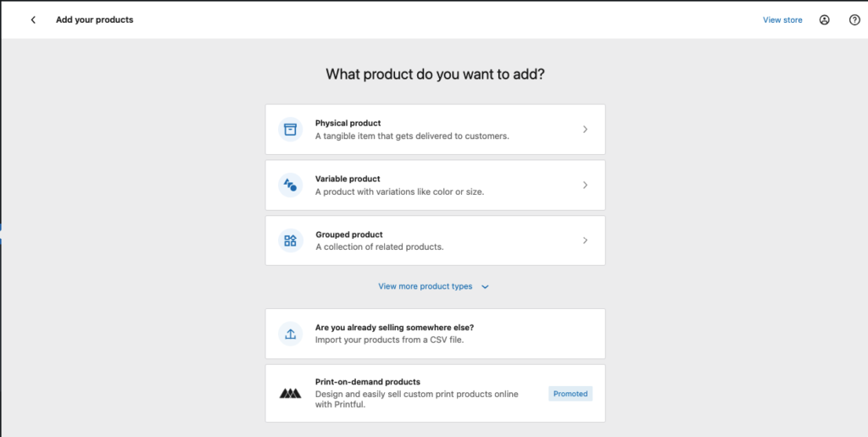Open the Grouped product row chevron

pyautogui.click(x=585, y=241)
